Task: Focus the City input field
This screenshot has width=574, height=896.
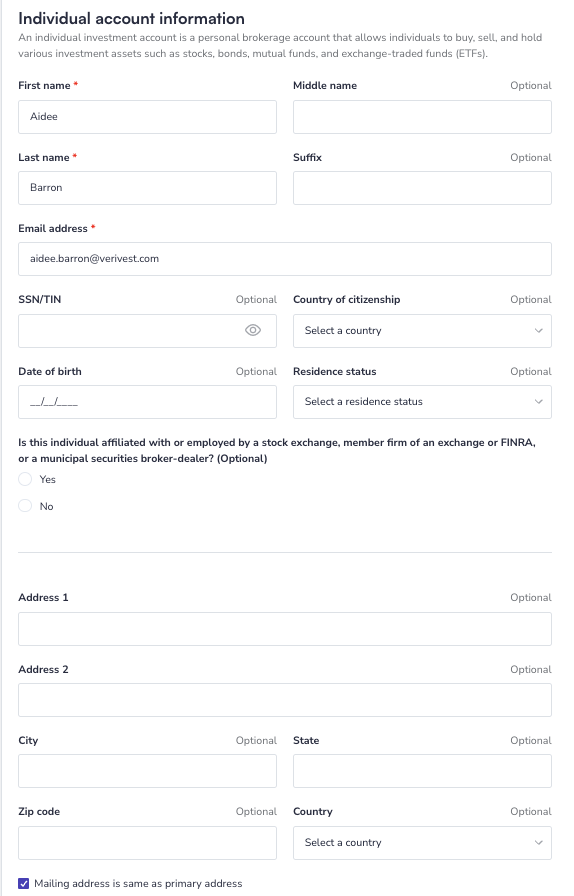Action: [x=148, y=771]
